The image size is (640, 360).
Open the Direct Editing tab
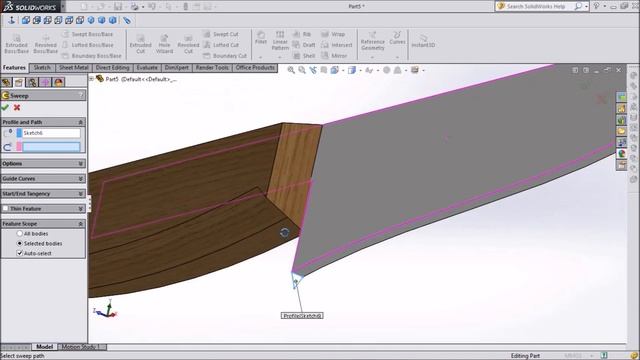point(113,68)
